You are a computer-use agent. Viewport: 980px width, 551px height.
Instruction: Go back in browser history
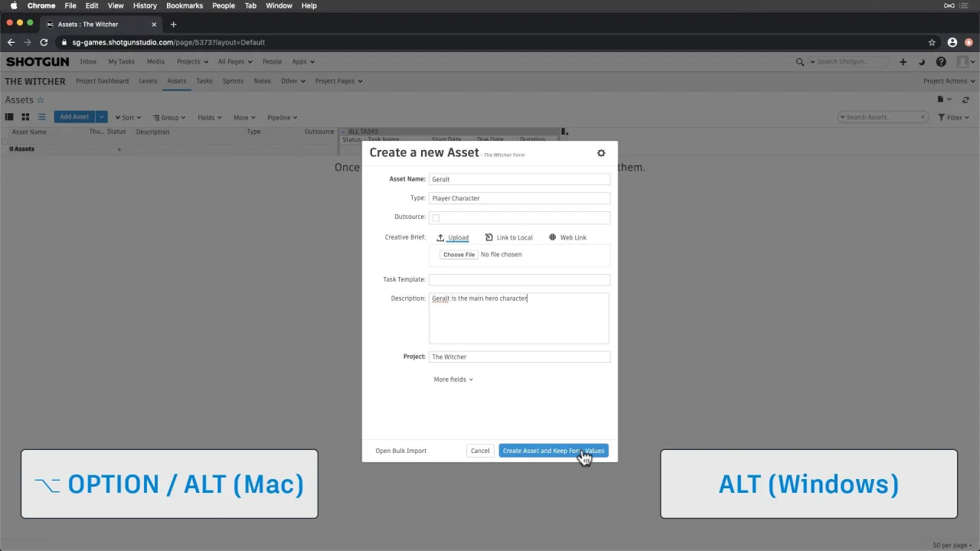(11, 43)
